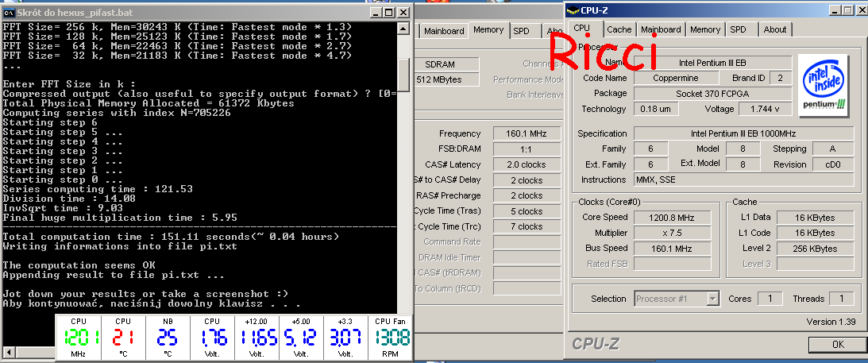Click the +3.3 voltage reading panel
868x363 pixels.
click(345, 338)
